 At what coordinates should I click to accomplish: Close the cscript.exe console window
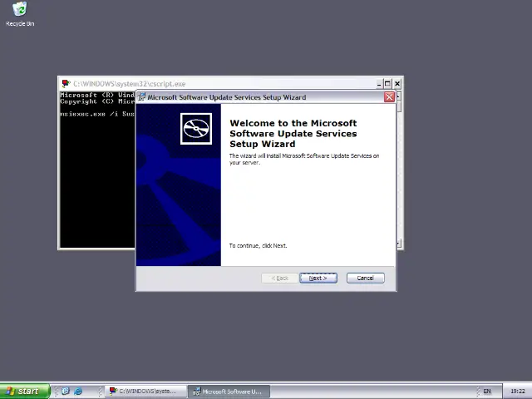397,83
